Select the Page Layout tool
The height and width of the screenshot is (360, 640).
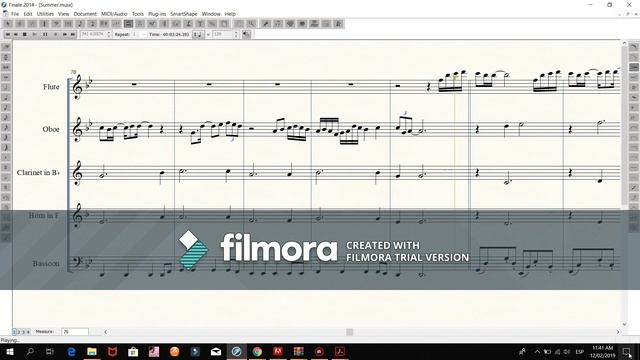224,24
